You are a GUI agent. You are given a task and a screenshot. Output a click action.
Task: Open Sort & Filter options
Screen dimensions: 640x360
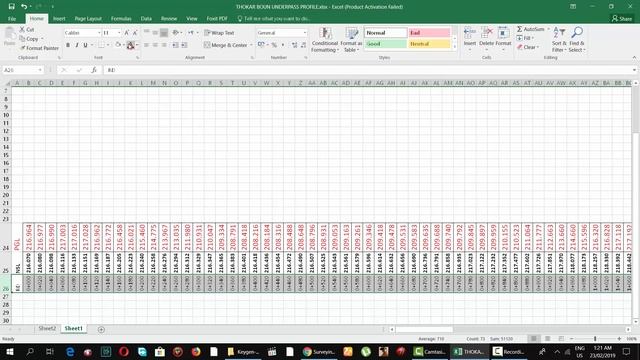pos(559,40)
